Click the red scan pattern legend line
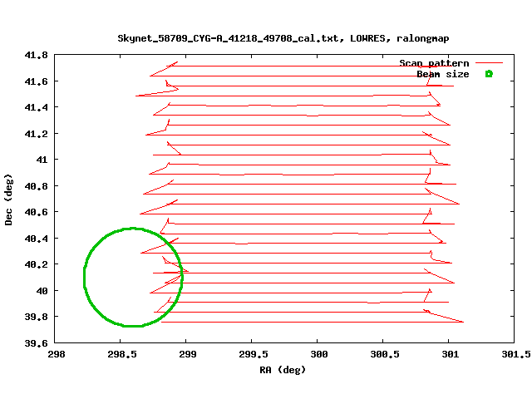 click(489, 63)
